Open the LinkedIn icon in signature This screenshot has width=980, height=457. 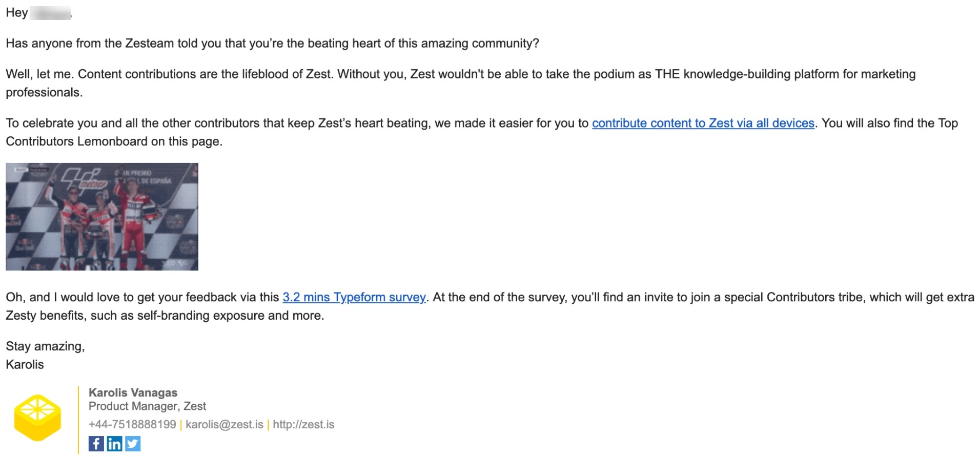pyautogui.click(x=114, y=444)
